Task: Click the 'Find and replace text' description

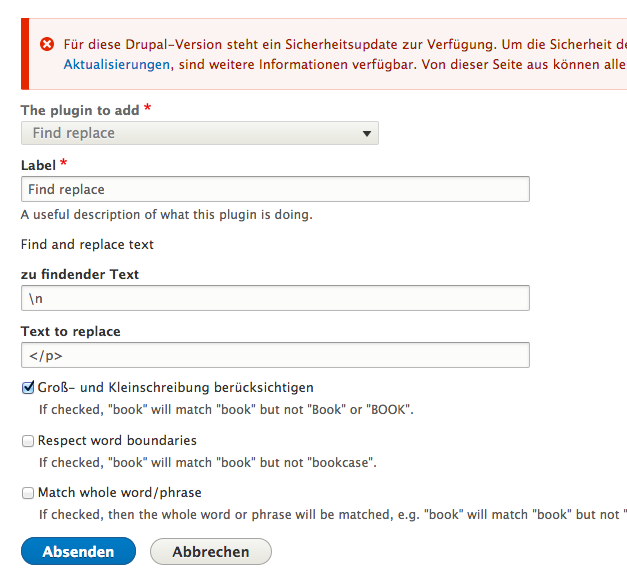Action: click(87, 244)
